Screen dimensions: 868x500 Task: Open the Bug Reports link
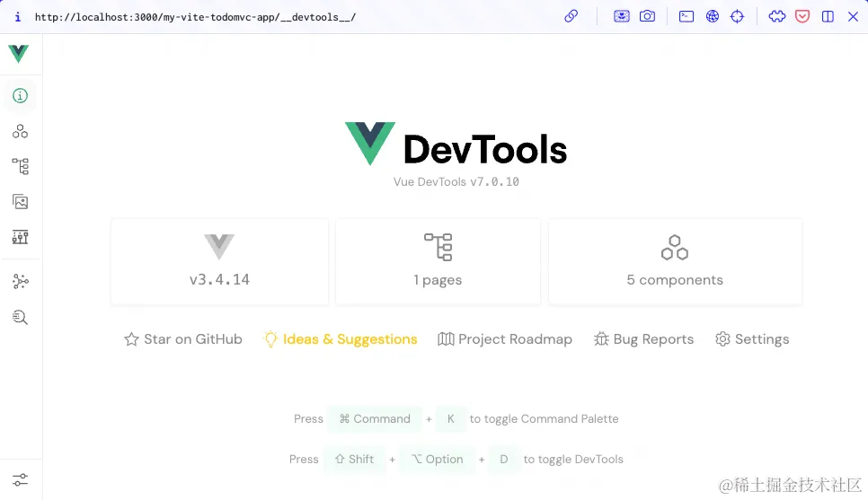[x=643, y=339]
